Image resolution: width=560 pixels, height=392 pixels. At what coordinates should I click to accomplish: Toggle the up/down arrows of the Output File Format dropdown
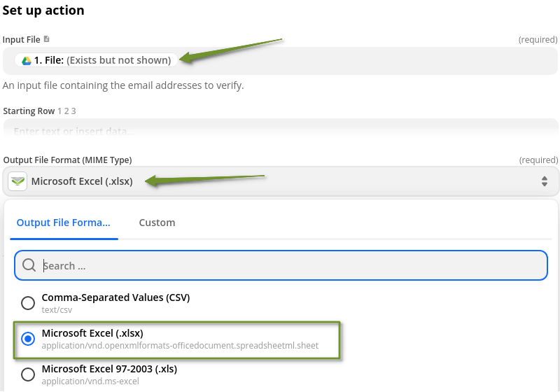(544, 182)
